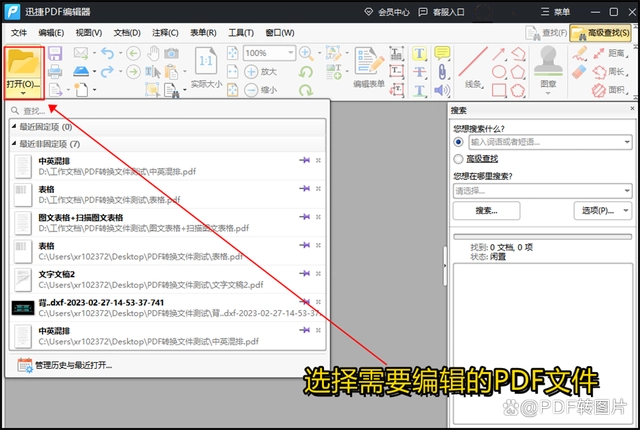Go to previous view with green left arrow
This screenshot has height=430, width=640.
[133, 53]
